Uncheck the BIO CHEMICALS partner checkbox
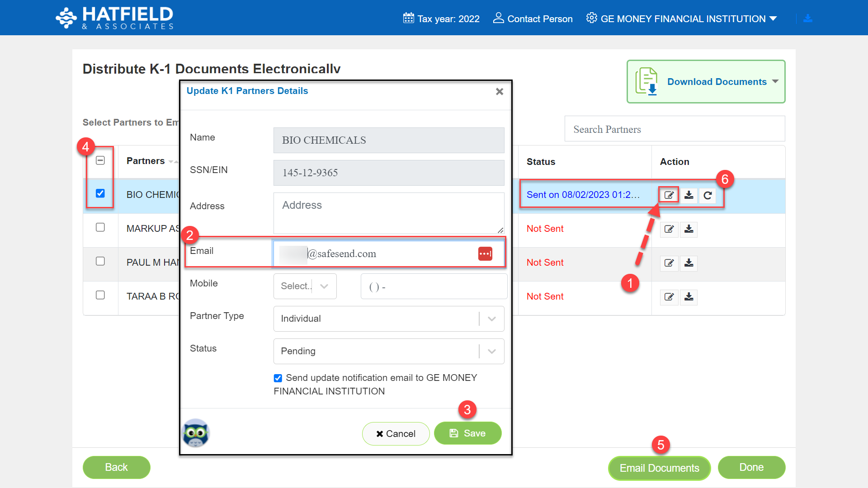Screen dimensions: 868x488 100,192
